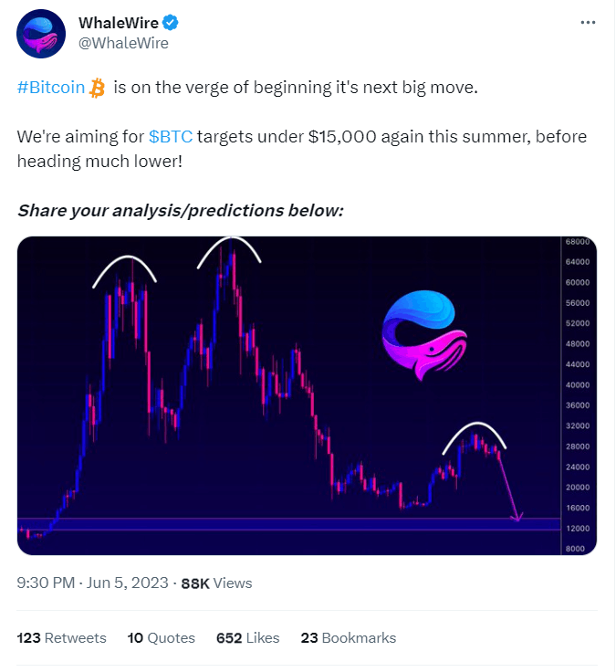Click the orange Bitcoin emoji icon
Viewport: 616px width, 672px height.
98,89
